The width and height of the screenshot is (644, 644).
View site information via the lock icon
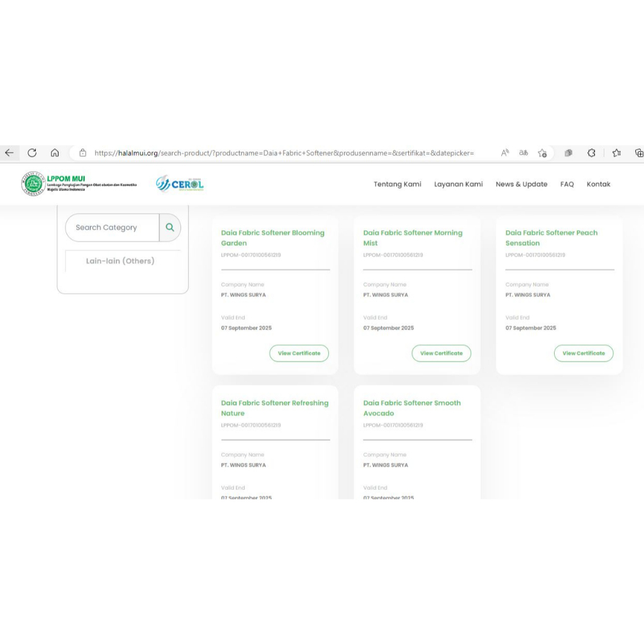(82, 153)
